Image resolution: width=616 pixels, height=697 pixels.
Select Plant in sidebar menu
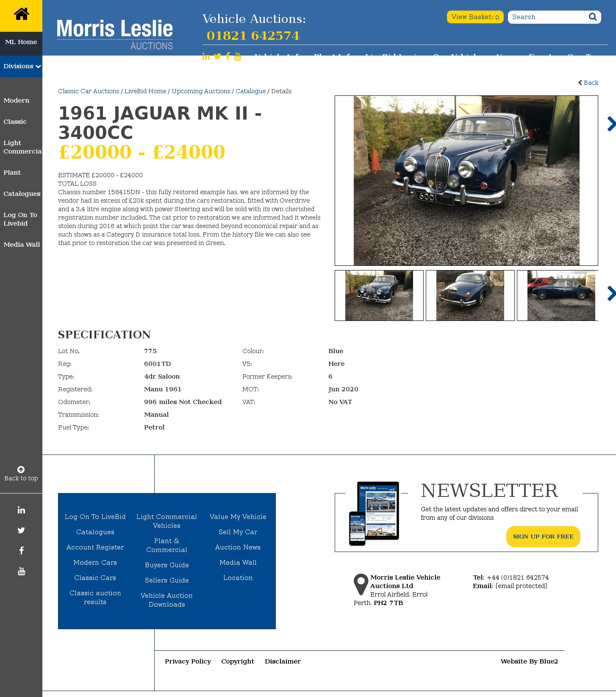[12, 173]
